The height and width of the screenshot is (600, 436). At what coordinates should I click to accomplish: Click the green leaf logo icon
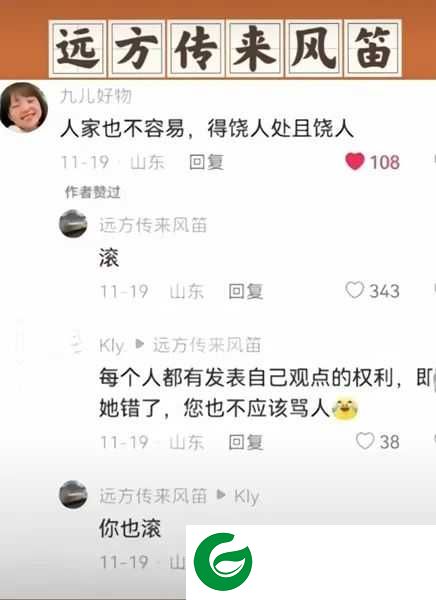(223, 561)
